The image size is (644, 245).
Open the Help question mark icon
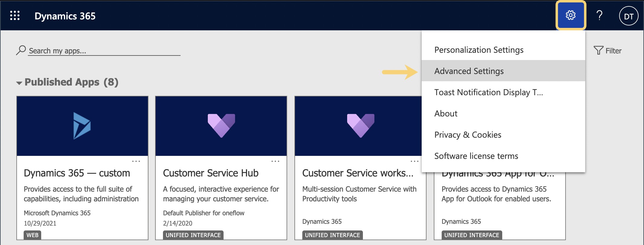[x=599, y=15]
